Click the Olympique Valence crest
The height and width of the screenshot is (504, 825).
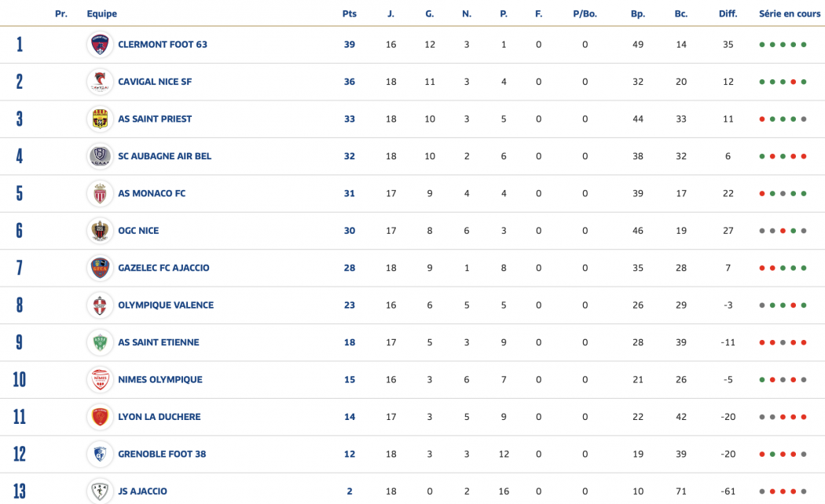(100, 305)
